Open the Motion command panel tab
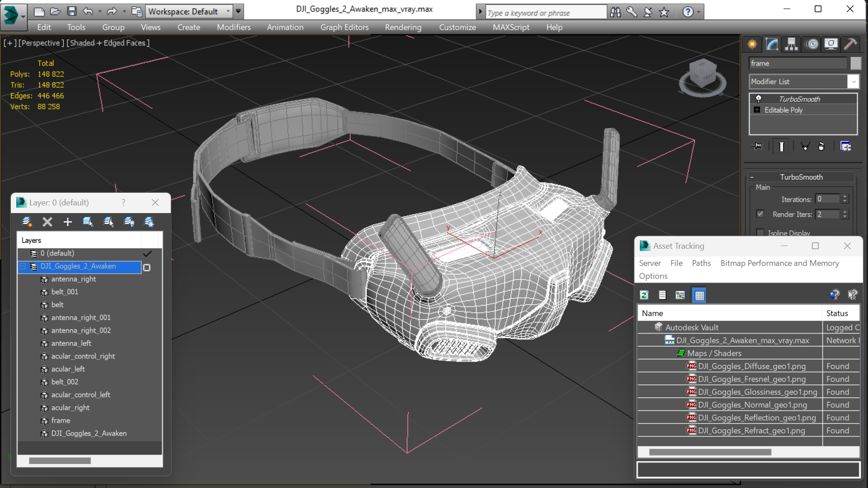The image size is (868, 488). pyautogui.click(x=812, y=44)
